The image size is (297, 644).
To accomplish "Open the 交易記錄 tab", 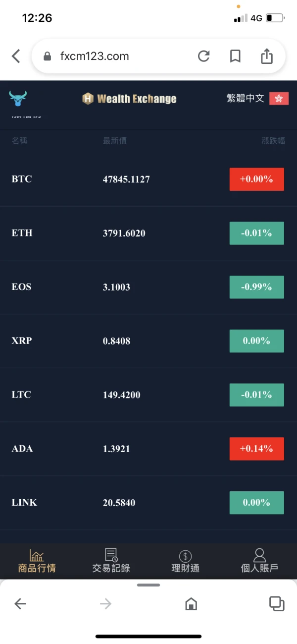I will click(x=111, y=561).
